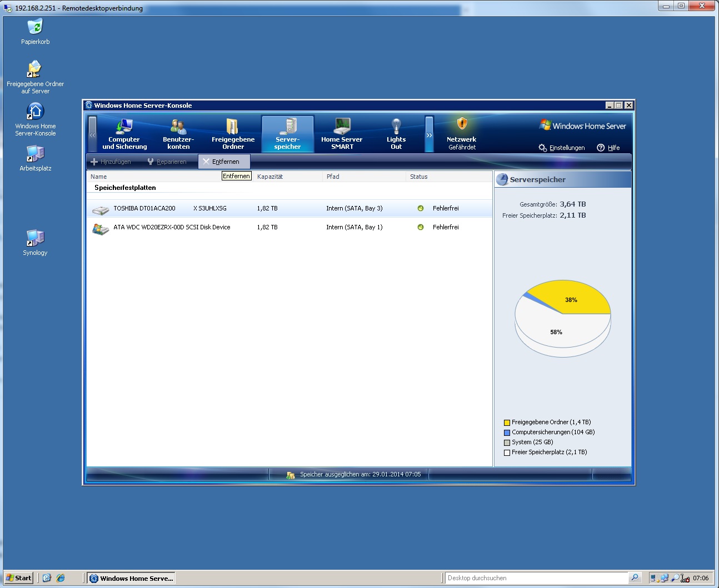The width and height of the screenshot is (719, 588).
Task: Click the remote desktop connection title icon
Action: [x=8, y=8]
